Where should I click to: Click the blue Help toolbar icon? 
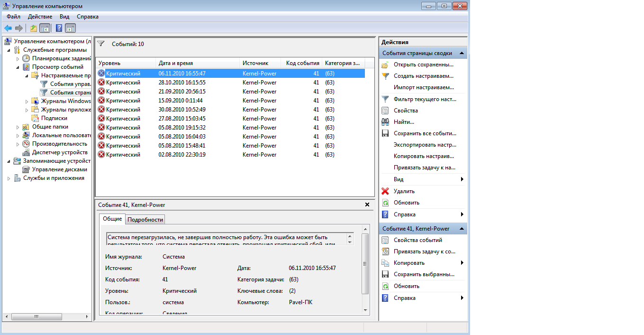[59, 28]
